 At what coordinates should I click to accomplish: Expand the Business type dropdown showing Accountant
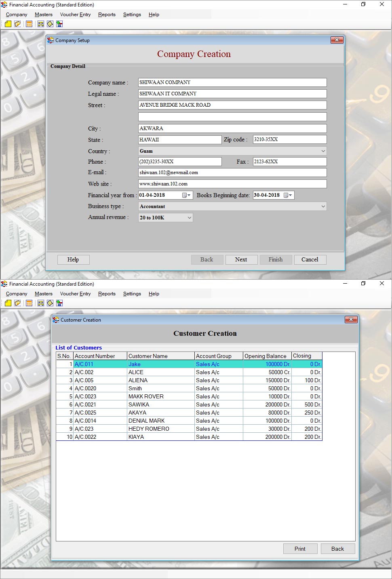pyautogui.click(x=323, y=206)
